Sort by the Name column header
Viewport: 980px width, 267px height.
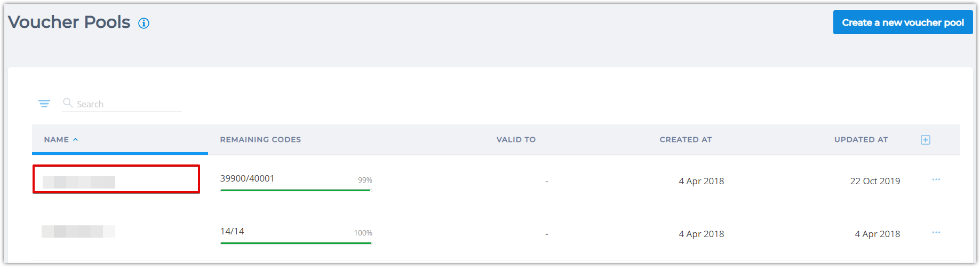pyautogui.click(x=57, y=139)
